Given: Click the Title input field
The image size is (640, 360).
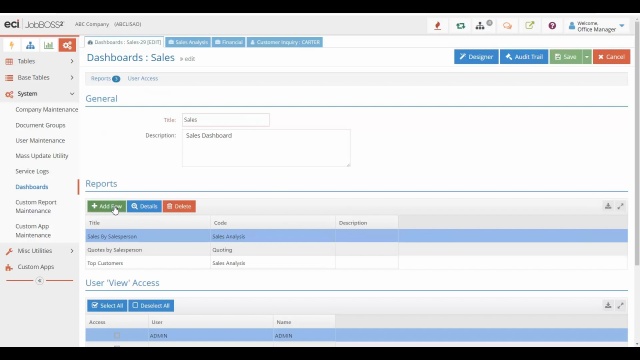Looking at the screenshot, I should [x=226, y=120].
